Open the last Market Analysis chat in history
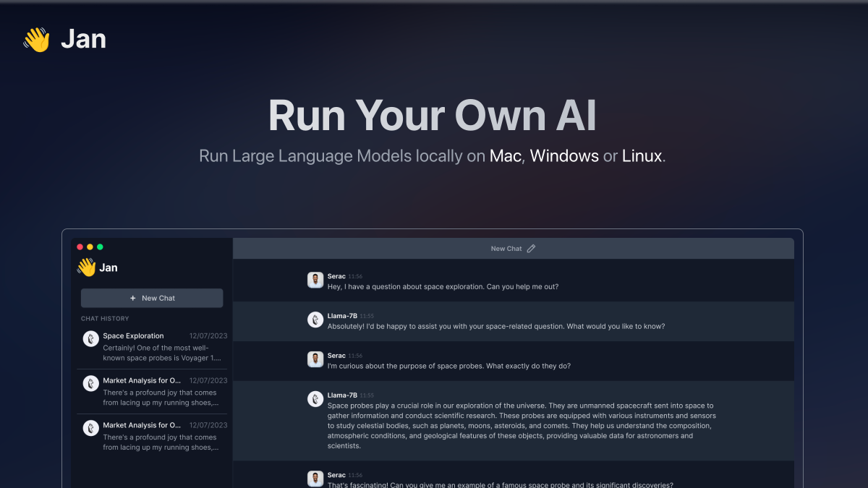Screen dimensions: 868x488 (154, 436)
